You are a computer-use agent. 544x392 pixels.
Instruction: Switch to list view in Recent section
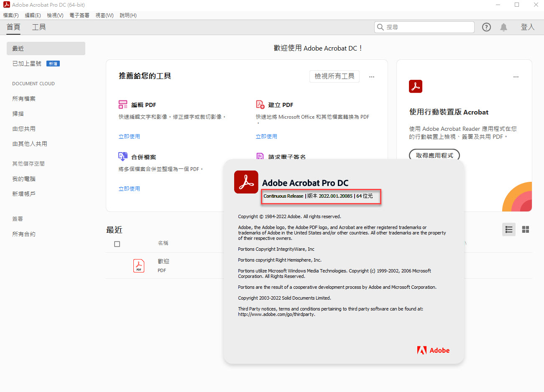509,229
